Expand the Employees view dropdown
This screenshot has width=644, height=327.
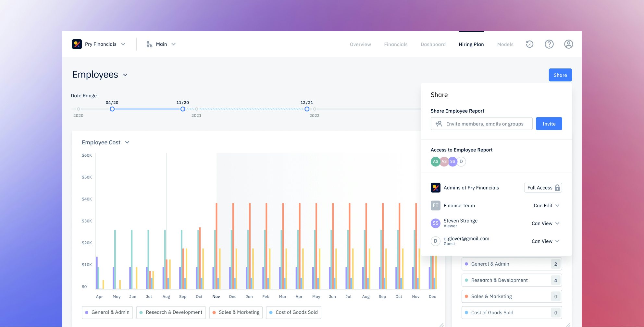pos(125,75)
